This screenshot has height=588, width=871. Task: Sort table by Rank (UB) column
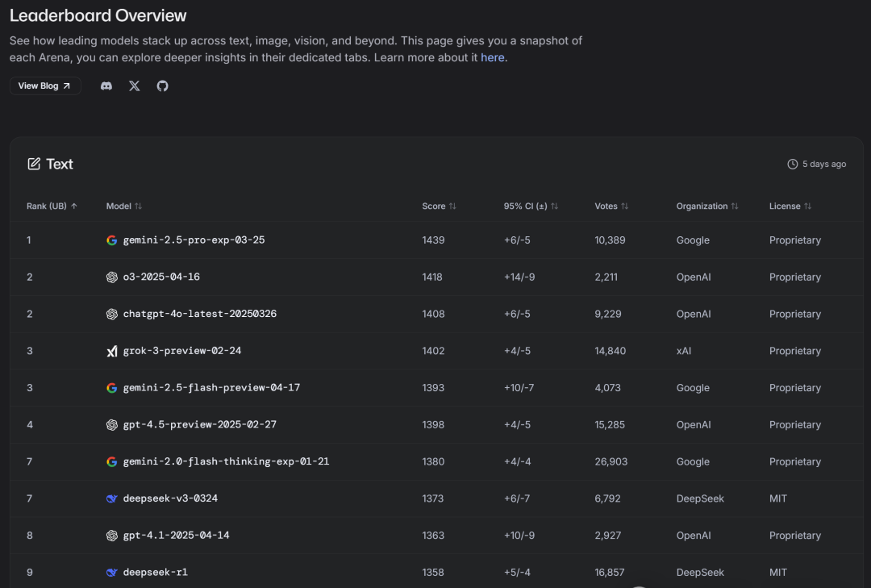[x=52, y=206]
